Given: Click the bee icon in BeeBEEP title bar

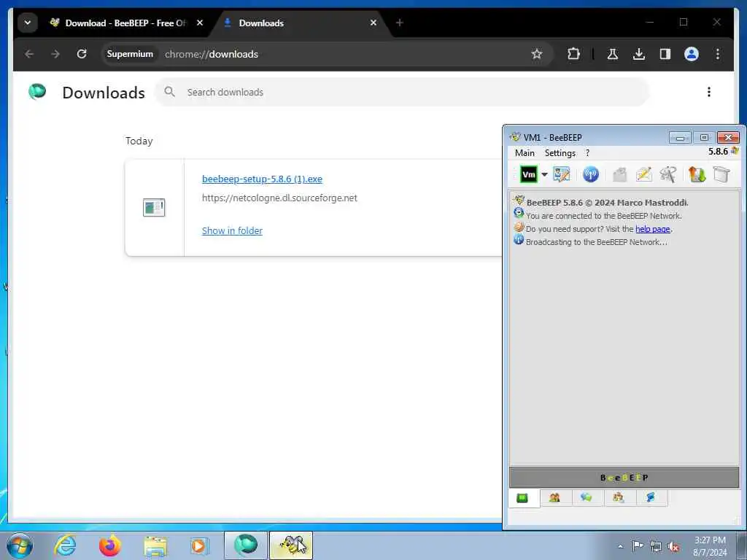Looking at the screenshot, I should [515, 136].
